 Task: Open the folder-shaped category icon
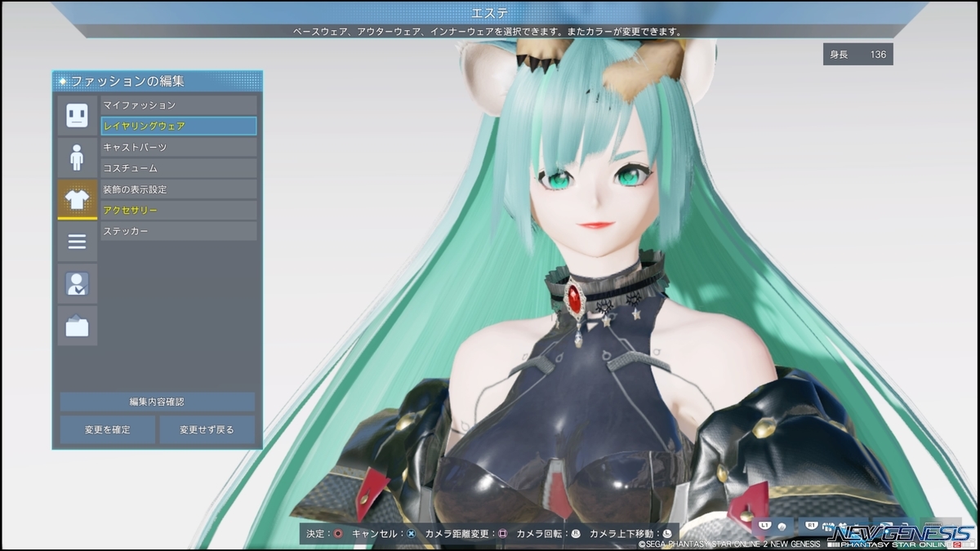[77, 327]
